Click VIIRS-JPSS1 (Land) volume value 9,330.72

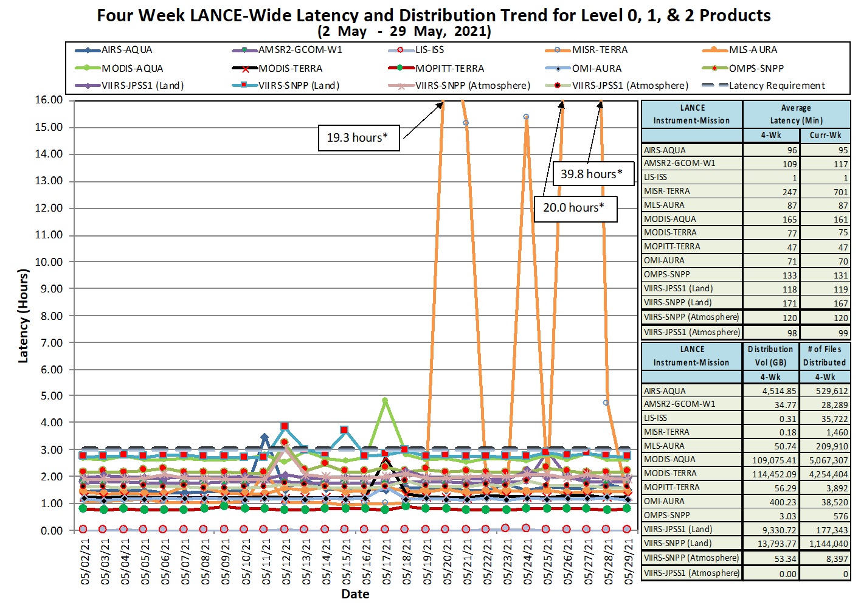pyautogui.click(x=779, y=530)
